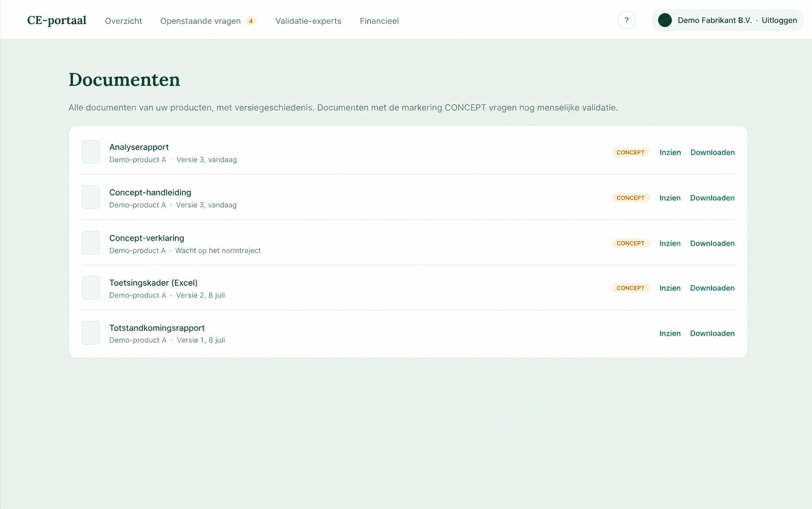This screenshot has height=509, width=812.
Task: Click the CE-portaal logo
Action: click(x=56, y=21)
